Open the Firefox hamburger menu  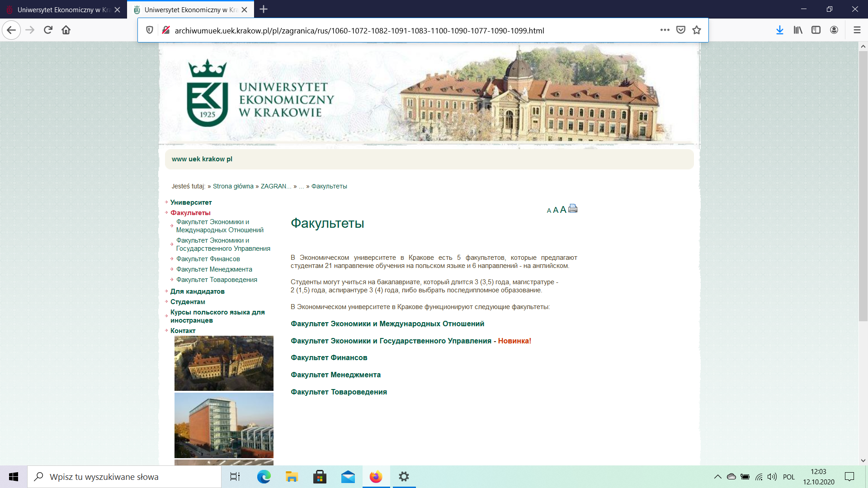coord(857,30)
